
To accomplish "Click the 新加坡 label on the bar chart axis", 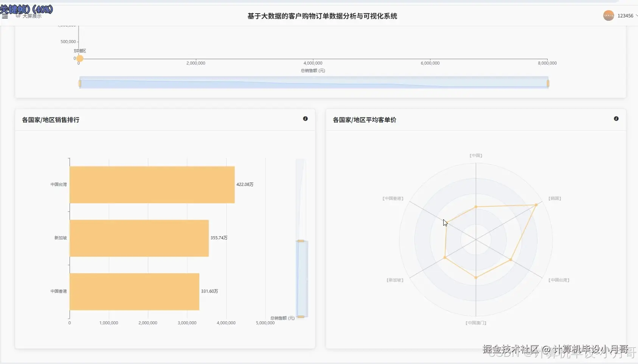I will pyautogui.click(x=61, y=238).
